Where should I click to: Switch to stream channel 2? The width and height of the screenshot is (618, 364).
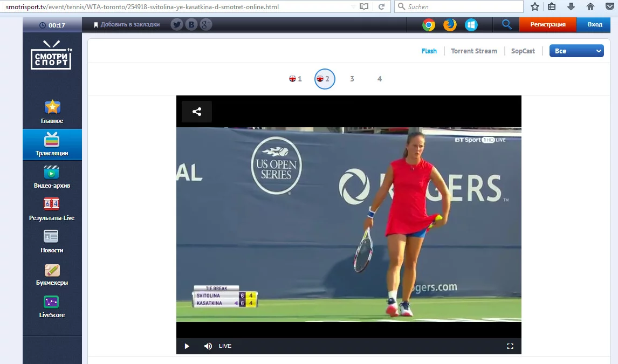click(x=325, y=79)
